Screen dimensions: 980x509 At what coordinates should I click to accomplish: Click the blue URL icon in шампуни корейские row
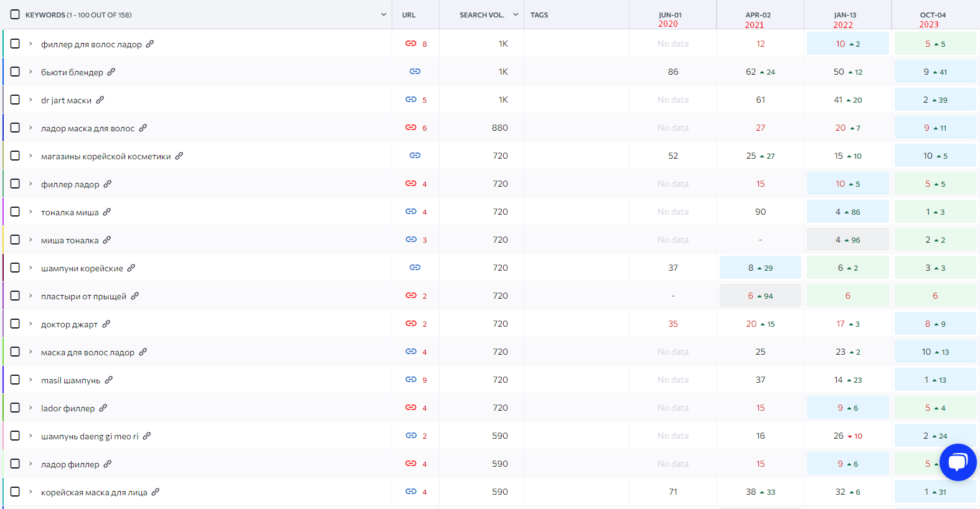[x=415, y=268]
